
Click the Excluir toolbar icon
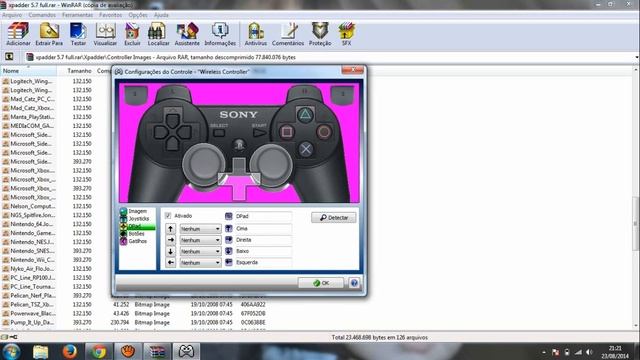click(132, 34)
